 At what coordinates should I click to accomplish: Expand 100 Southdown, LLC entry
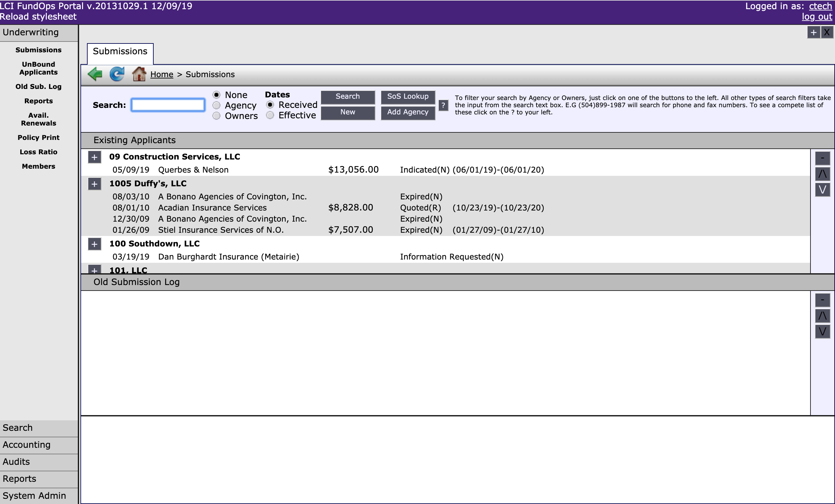(94, 244)
